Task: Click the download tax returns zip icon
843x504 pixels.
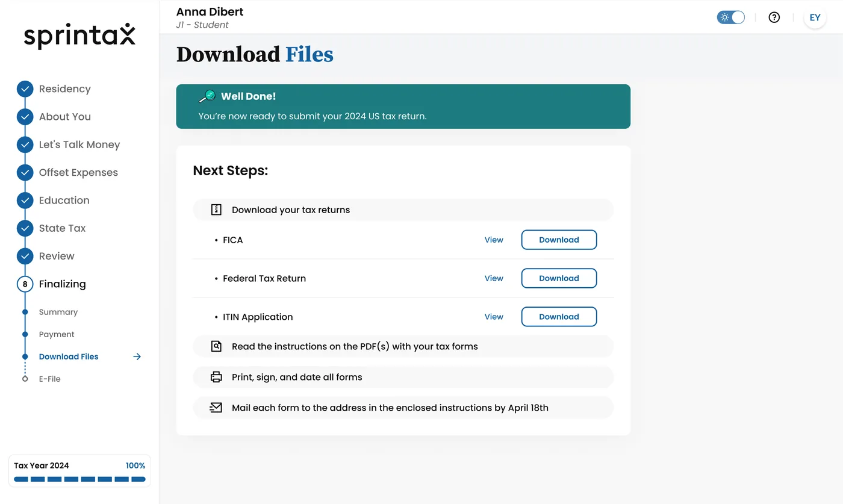Action: (x=216, y=210)
